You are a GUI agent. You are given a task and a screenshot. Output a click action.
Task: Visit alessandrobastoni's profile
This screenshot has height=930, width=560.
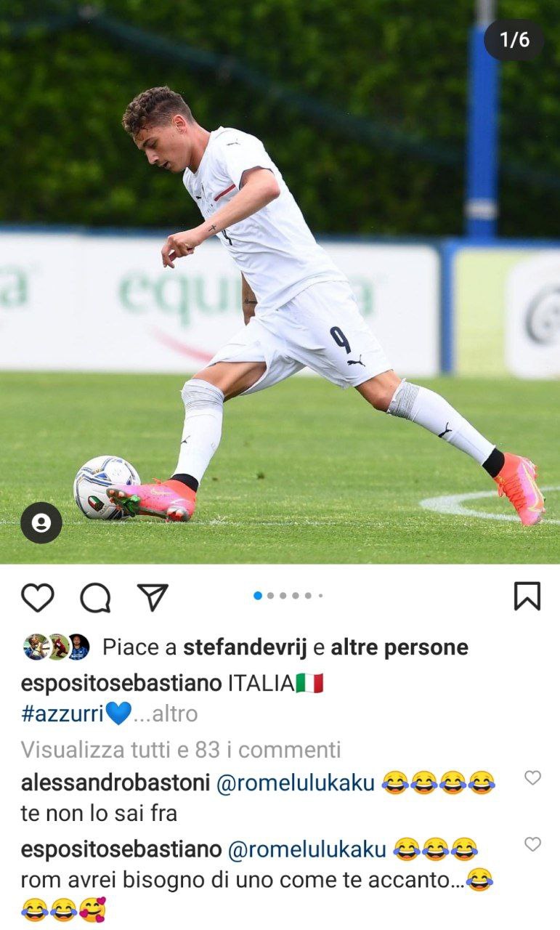pyautogui.click(x=115, y=783)
